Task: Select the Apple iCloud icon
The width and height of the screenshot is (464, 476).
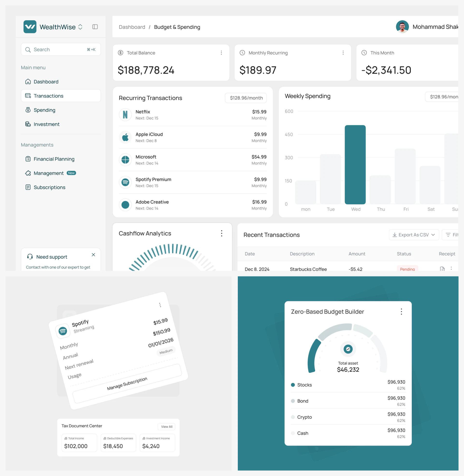Action: tap(125, 137)
